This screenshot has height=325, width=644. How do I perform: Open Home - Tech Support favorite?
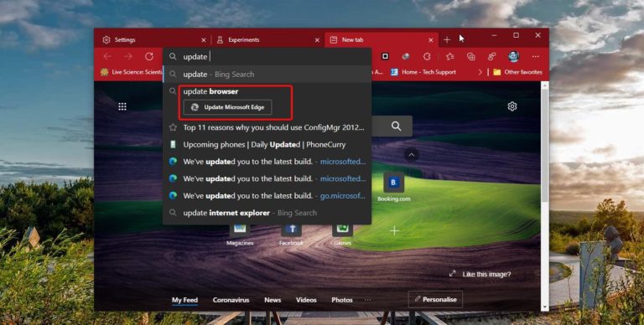(x=423, y=72)
